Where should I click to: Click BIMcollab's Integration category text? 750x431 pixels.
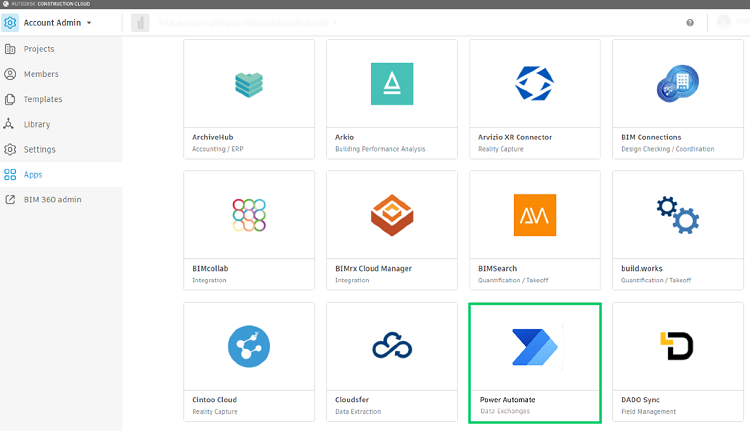(209, 280)
